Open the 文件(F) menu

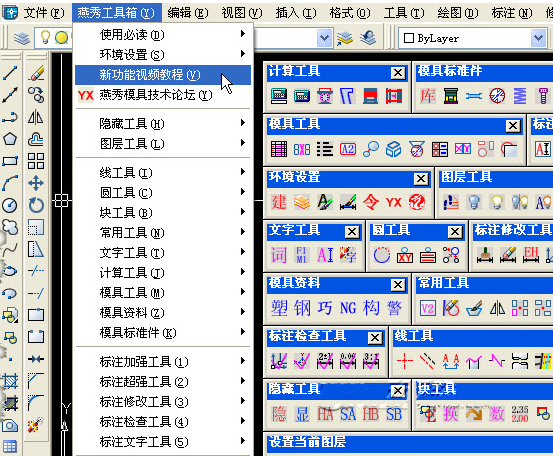[44, 13]
